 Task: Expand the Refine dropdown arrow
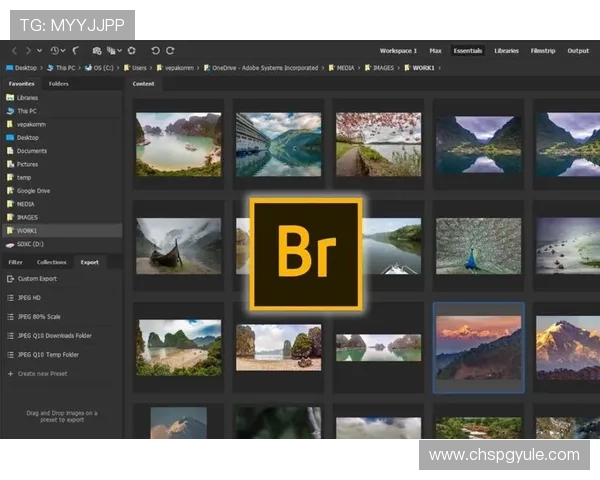[120, 51]
